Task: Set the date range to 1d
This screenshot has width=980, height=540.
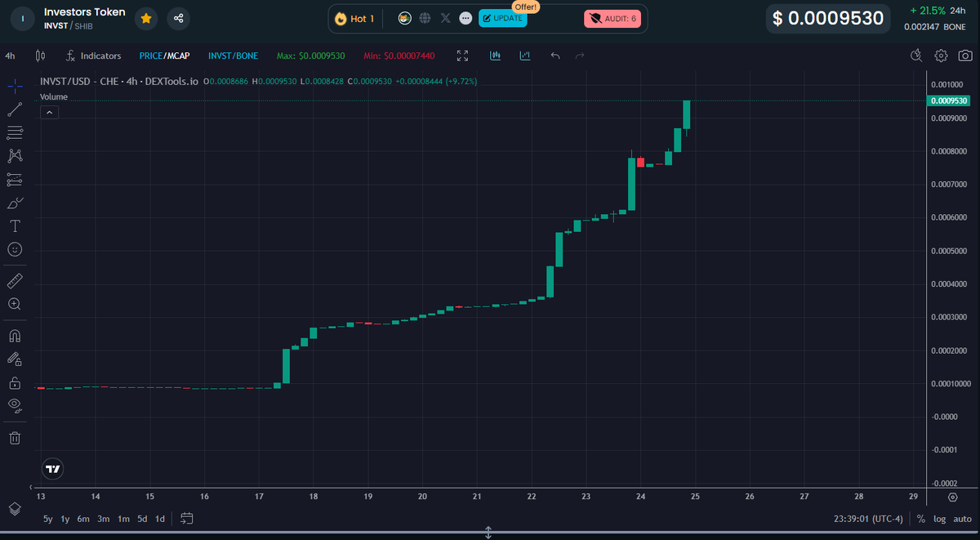Action: (160, 519)
